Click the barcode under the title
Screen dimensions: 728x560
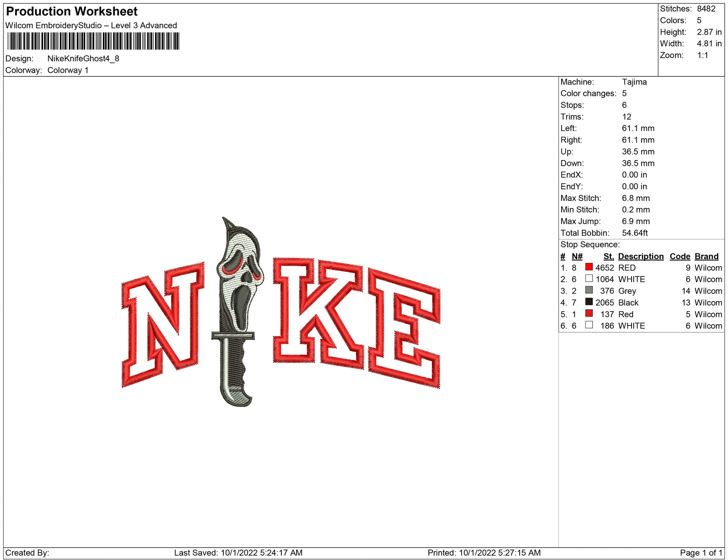point(93,41)
